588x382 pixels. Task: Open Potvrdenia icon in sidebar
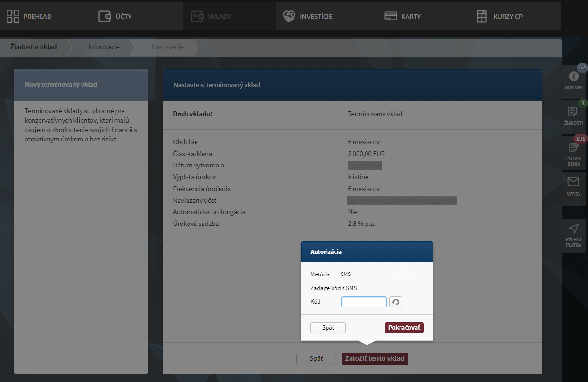573,148
